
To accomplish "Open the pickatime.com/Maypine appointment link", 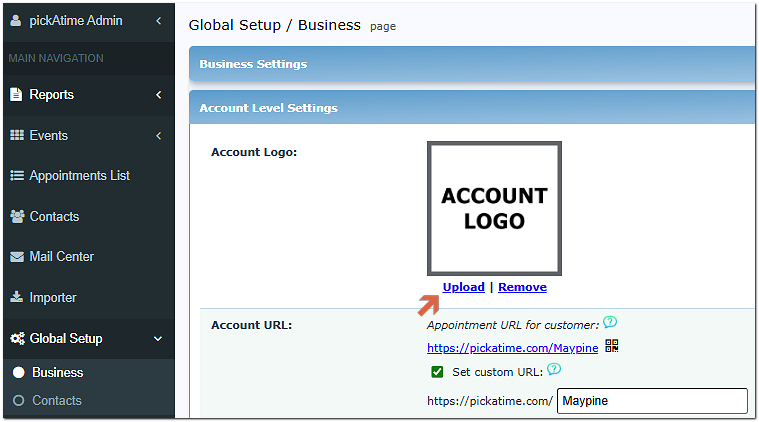I will tap(512, 348).
